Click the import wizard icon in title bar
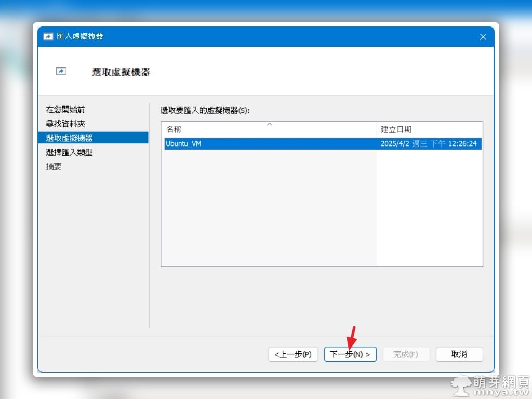532x399 pixels. (x=48, y=37)
